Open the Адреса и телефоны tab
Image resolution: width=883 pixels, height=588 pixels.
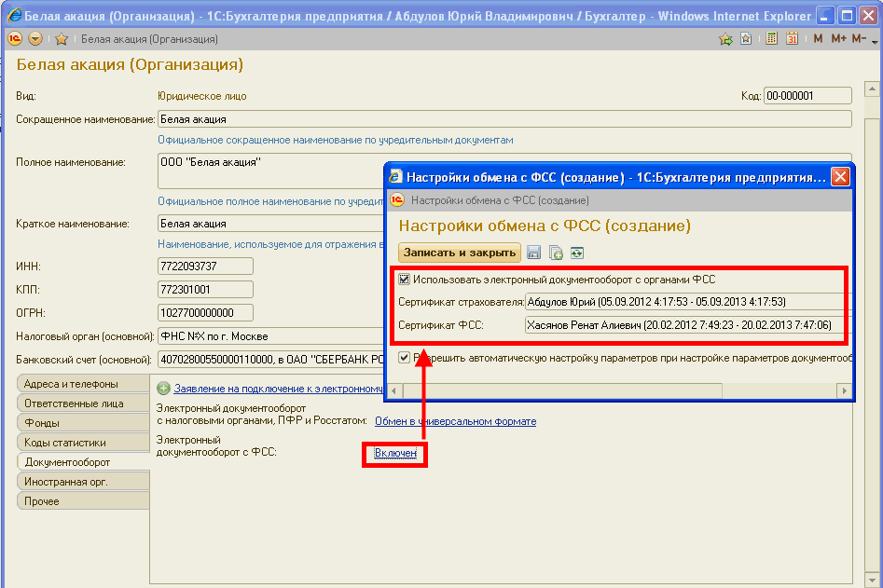[x=83, y=384]
